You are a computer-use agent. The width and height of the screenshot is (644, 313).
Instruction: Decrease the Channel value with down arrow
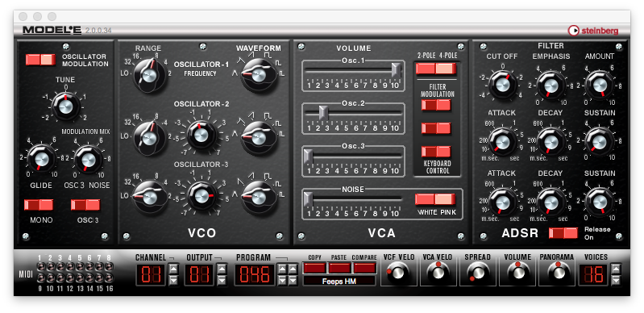click(173, 280)
